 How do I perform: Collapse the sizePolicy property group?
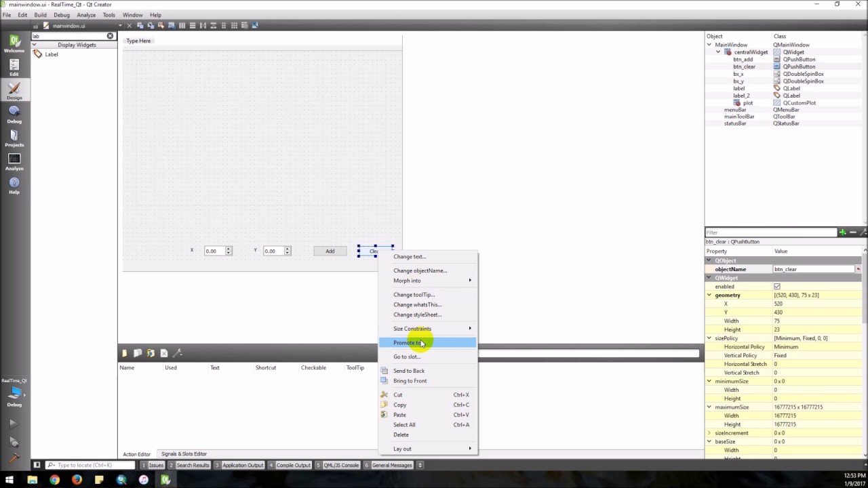click(709, 338)
